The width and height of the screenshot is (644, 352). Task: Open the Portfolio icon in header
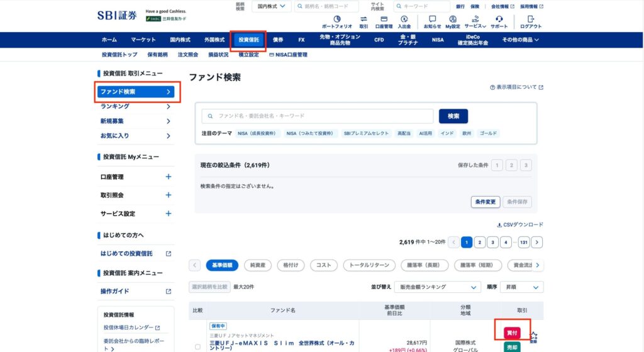pyautogui.click(x=337, y=19)
